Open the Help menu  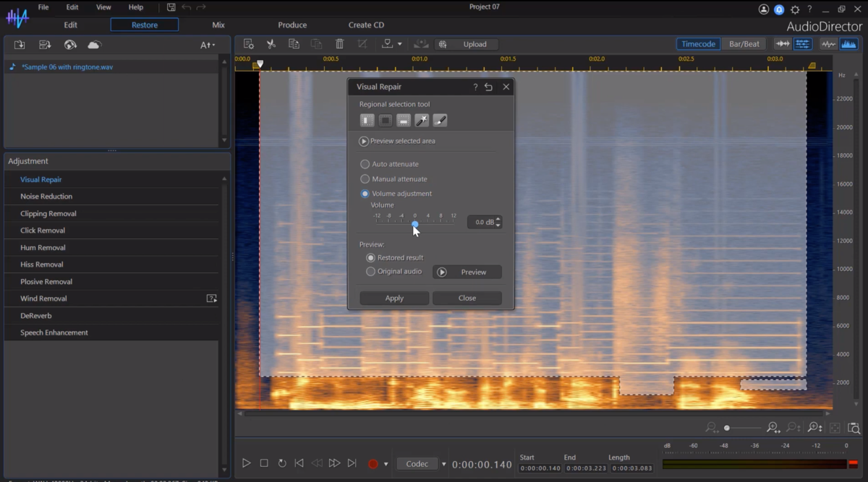point(135,7)
